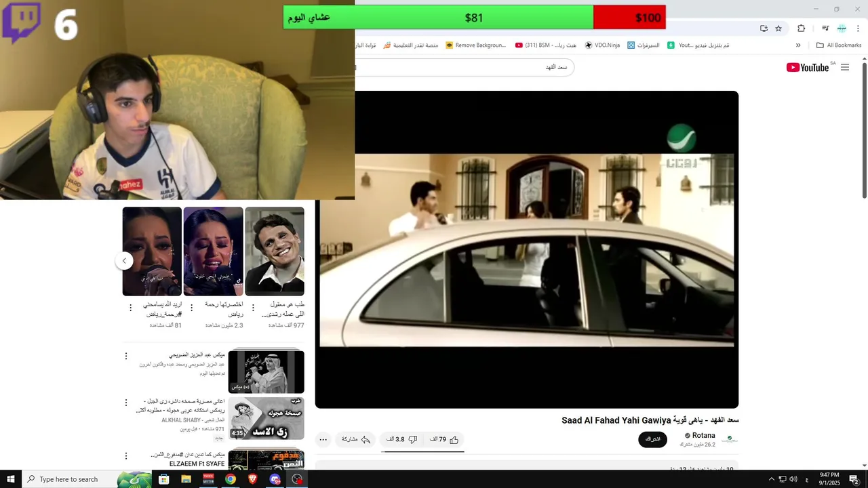Open more actions menu beside Share button
The height and width of the screenshot is (488, 868).
(323, 439)
